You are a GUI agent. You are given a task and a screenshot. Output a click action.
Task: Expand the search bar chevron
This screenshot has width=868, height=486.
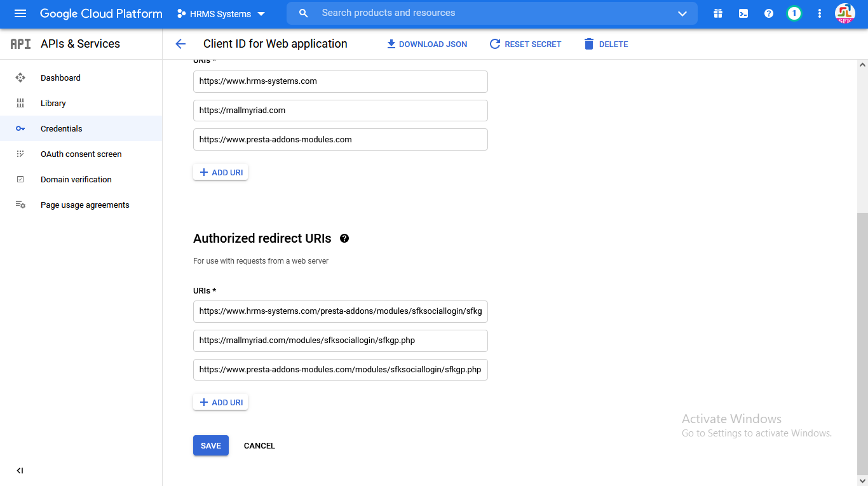pyautogui.click(x=682, y=13)
